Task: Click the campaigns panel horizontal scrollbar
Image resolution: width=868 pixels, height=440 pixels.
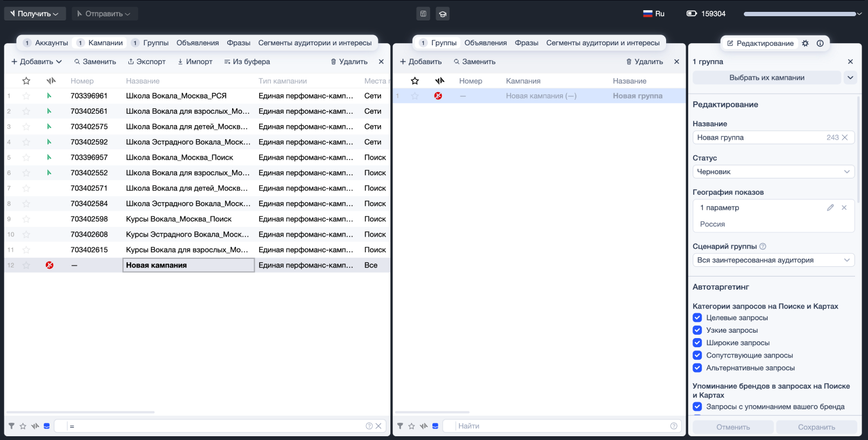Action: click(80, 412)
